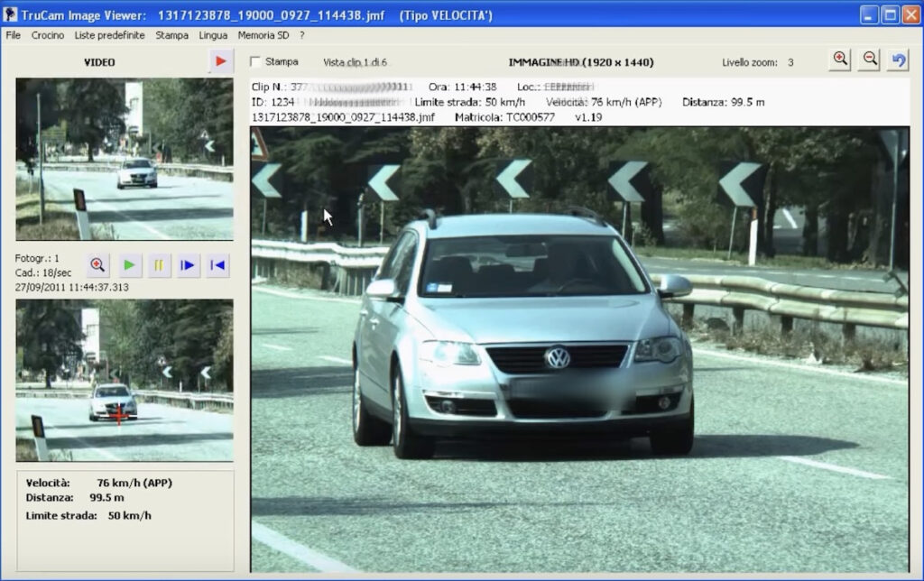Step forward one frame in the video
This screenshot has width=924, height=581.
pyautogui.click(x=188, y=264)
